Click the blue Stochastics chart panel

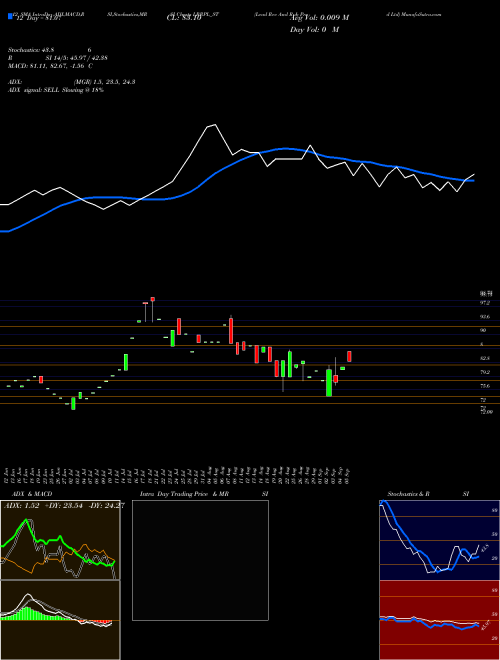[x=439, y=540]
